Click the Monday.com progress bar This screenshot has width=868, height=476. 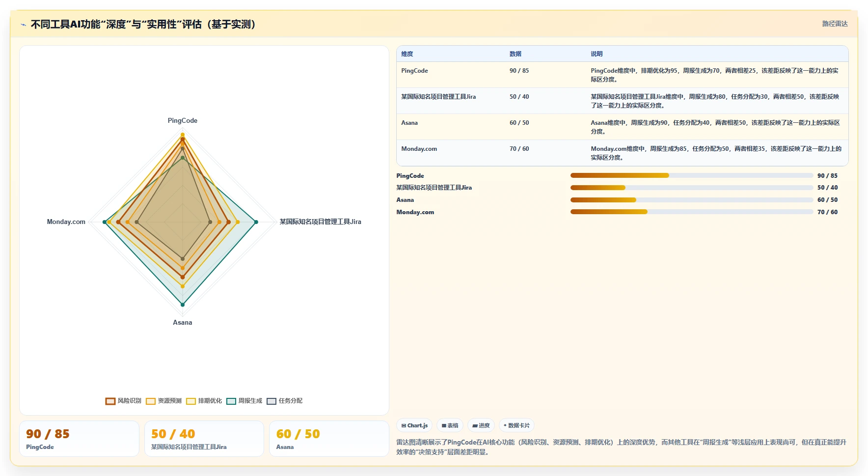tap(692, 212)
